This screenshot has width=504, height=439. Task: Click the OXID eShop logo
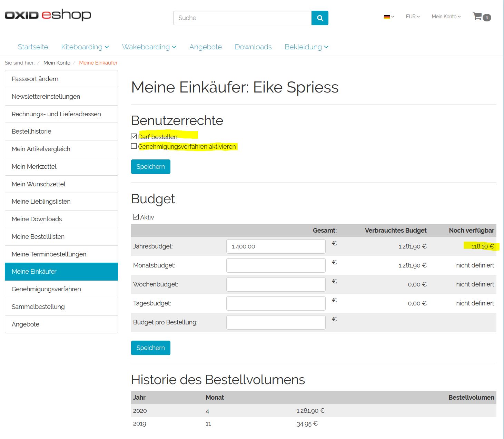pos(48,15)
